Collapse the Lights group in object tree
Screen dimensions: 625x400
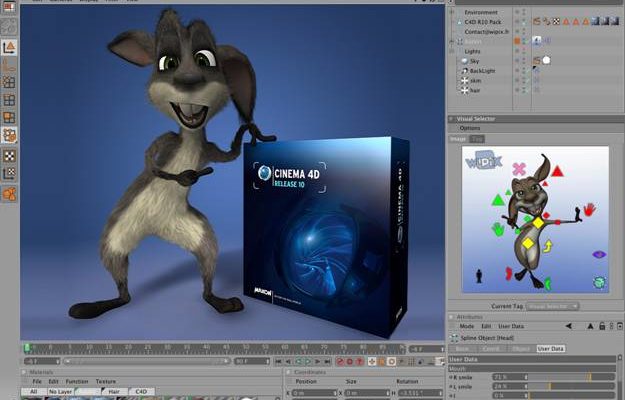452,51
